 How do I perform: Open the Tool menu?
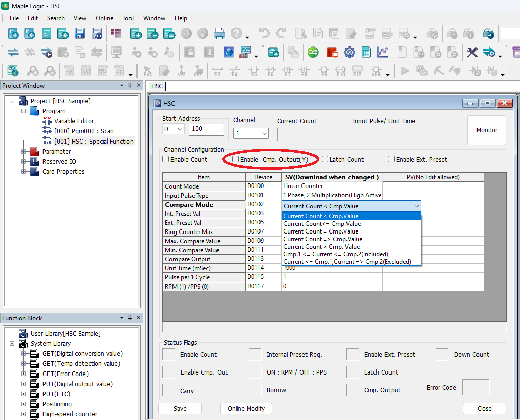128,18
